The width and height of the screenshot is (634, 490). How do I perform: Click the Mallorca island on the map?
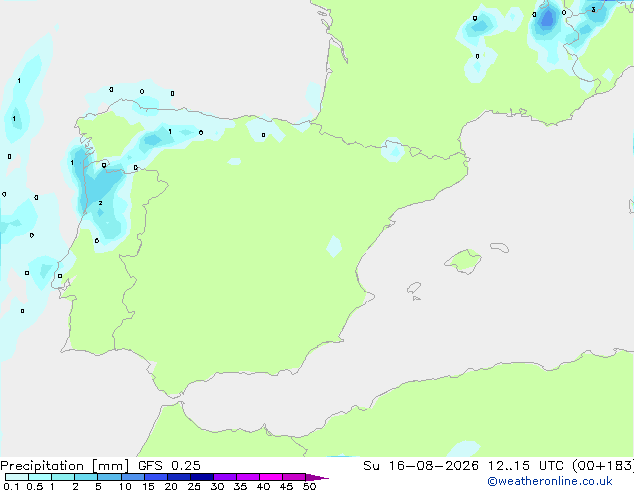click(463, 262)
